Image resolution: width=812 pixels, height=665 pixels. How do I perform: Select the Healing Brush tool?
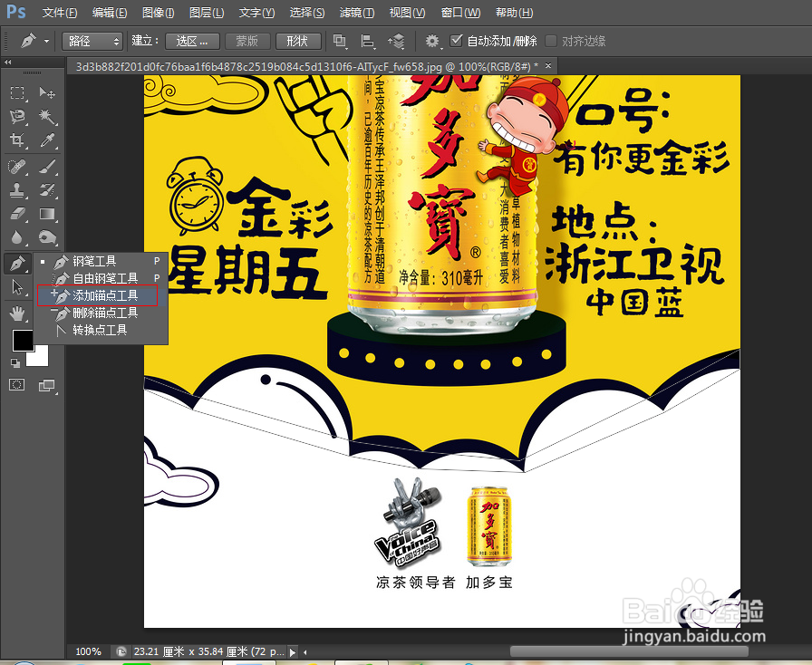point(17,167)
